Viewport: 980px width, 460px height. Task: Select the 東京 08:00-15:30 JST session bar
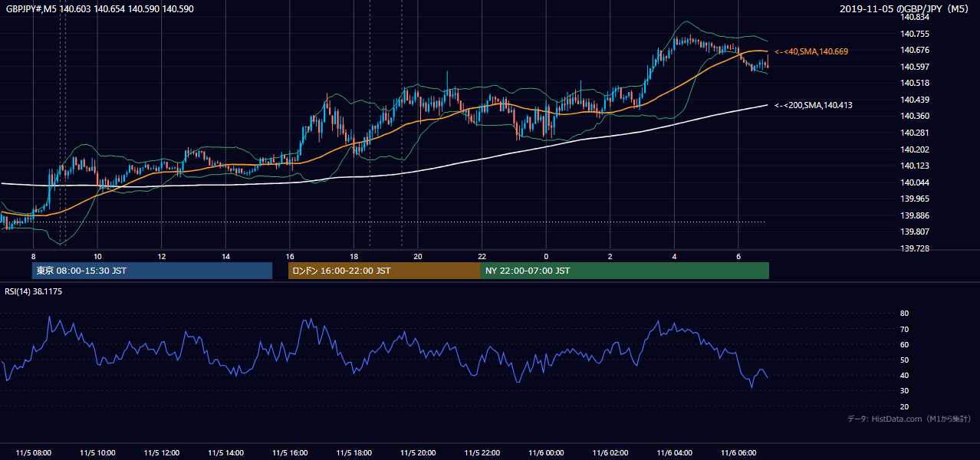(152, 271)
